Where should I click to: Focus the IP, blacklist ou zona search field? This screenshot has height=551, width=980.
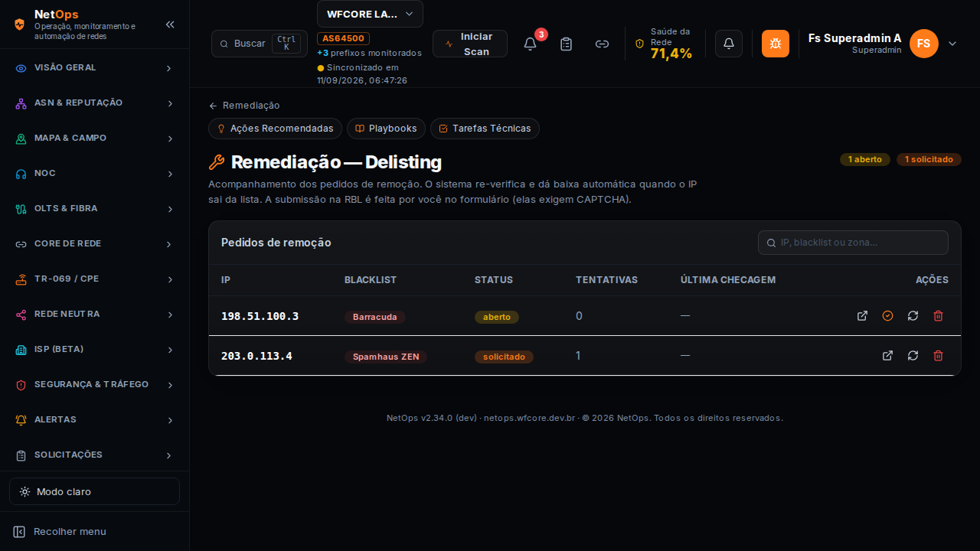(853, 243)
